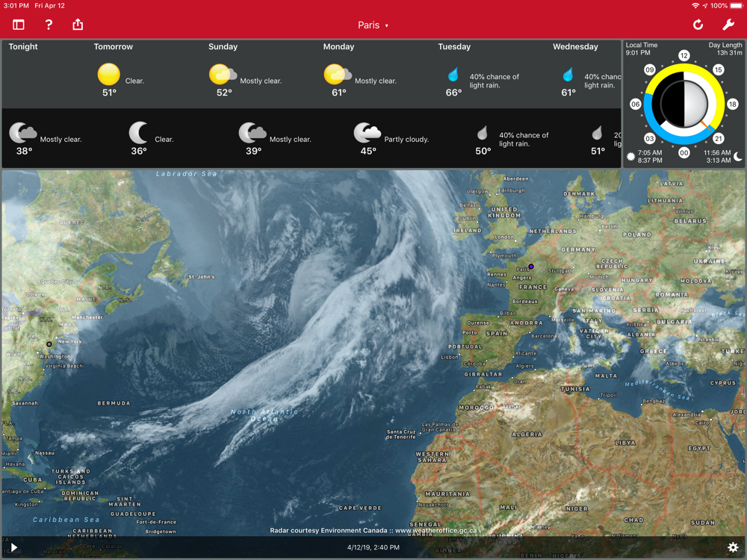Select Sunday's mostly clear day icon
Image resolution: width=747 pixels, height=560 pixels.
point(223,74)
